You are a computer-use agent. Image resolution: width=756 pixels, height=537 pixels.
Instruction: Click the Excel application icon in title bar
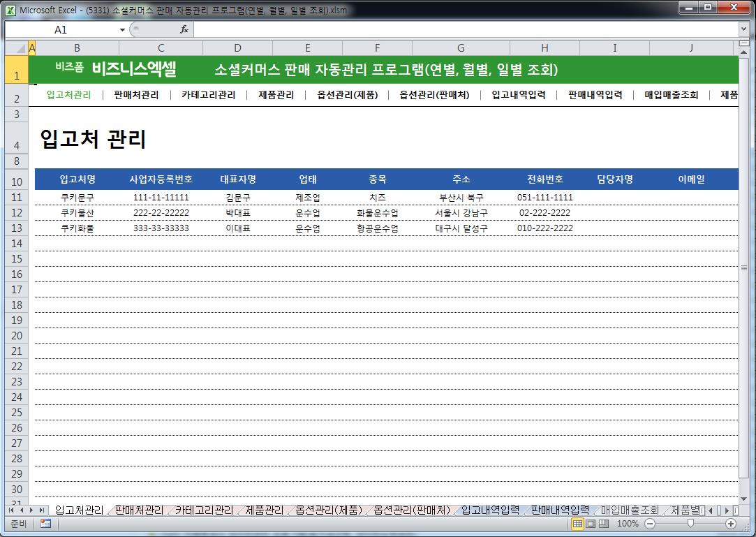(x=10, y=10)
